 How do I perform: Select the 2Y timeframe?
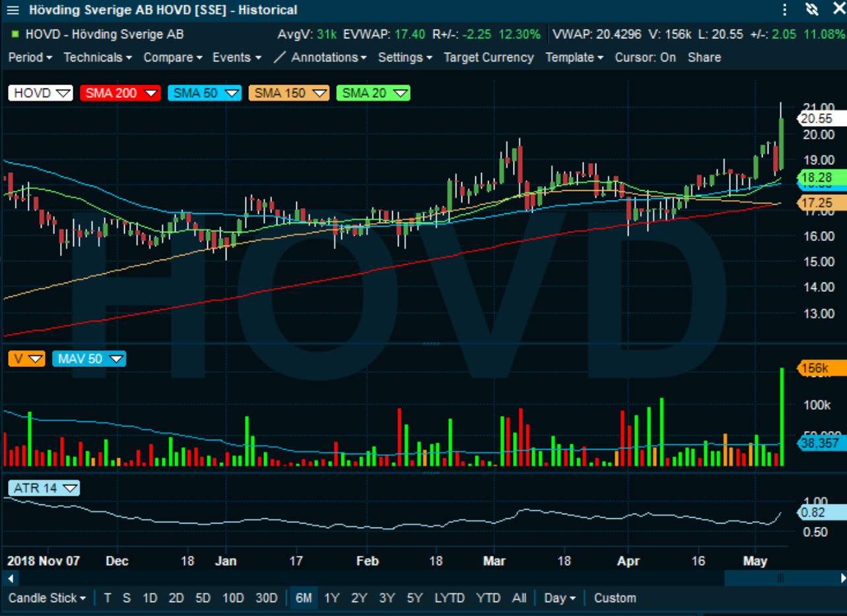[x=359, y=598]
